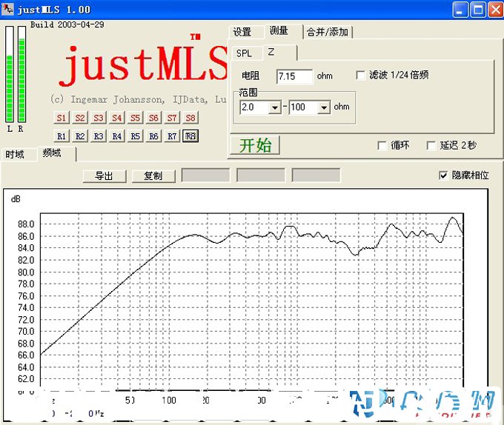The width and height of the screenshot is (504, 425).
Task: Click the 复制 copy button
Action: [x=153, y=176]
